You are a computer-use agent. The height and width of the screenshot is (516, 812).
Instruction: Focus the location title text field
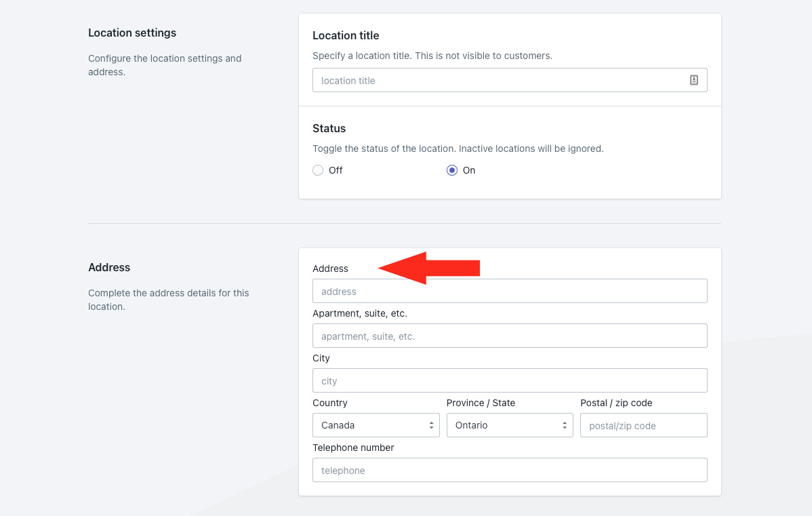(498, 80)
